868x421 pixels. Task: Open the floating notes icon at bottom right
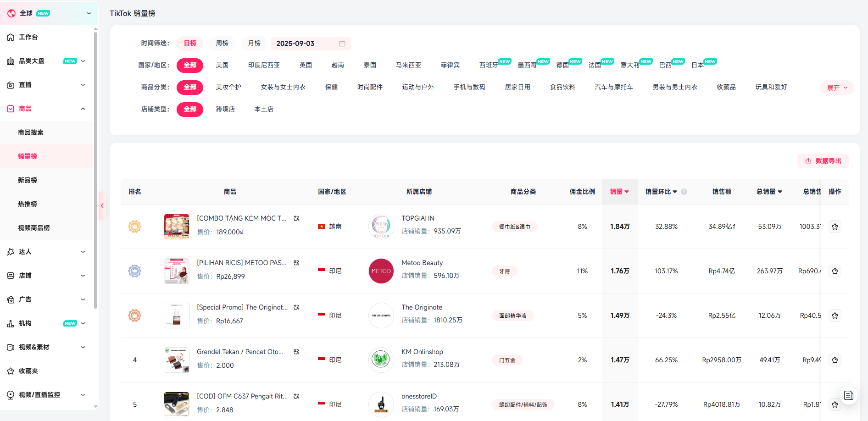(848, 395)
